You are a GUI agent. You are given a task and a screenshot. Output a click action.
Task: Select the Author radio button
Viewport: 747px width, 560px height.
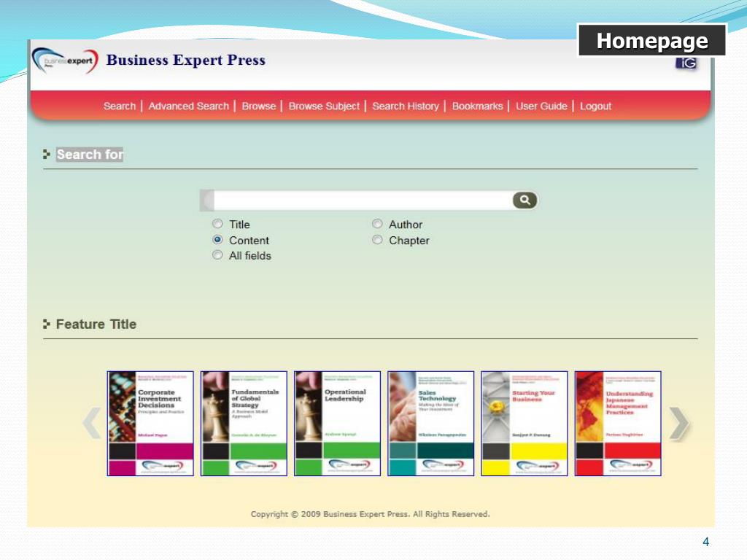coord(377,224)
